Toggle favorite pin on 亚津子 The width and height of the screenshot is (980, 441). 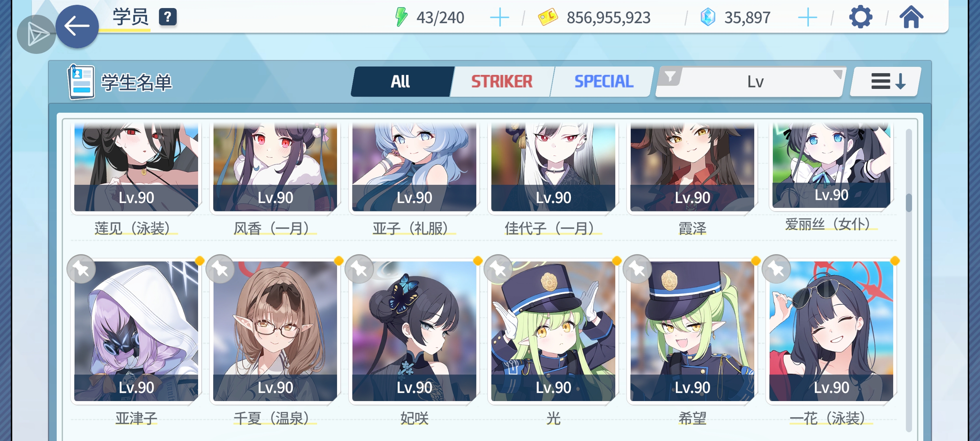tap(82, 269)
